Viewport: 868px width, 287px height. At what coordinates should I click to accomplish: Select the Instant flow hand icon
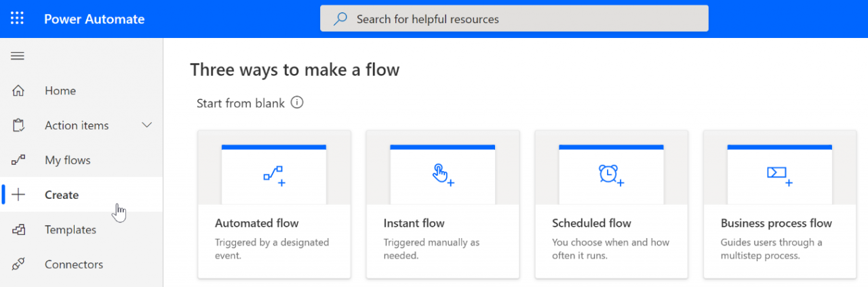pos(443,175)
